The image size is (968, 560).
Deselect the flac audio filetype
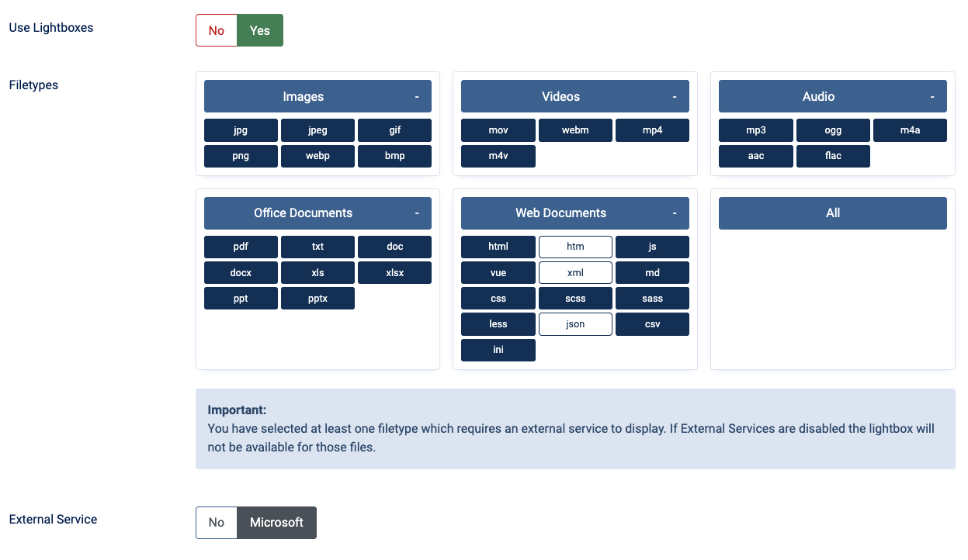pos(833,156)
